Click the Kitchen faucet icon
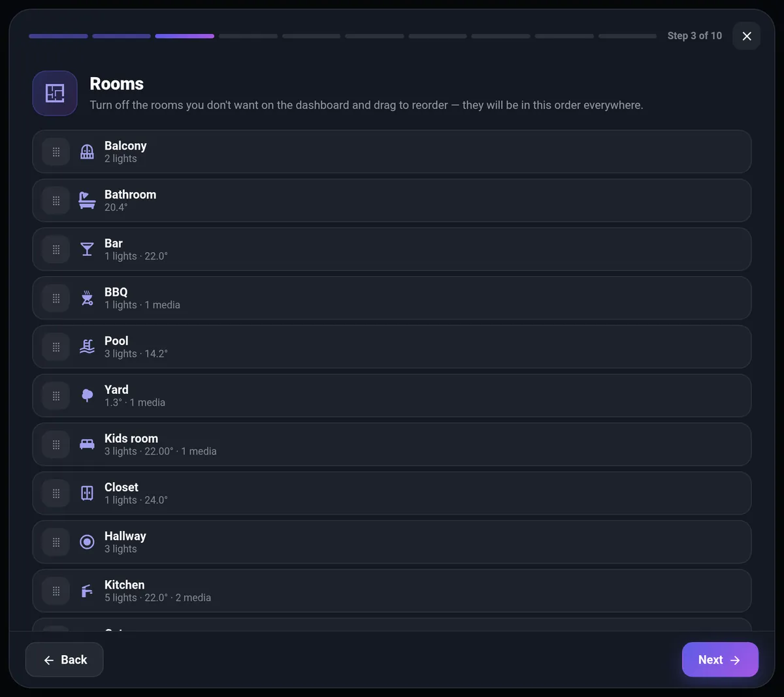 pyautogui.click(x=87, y=591)
